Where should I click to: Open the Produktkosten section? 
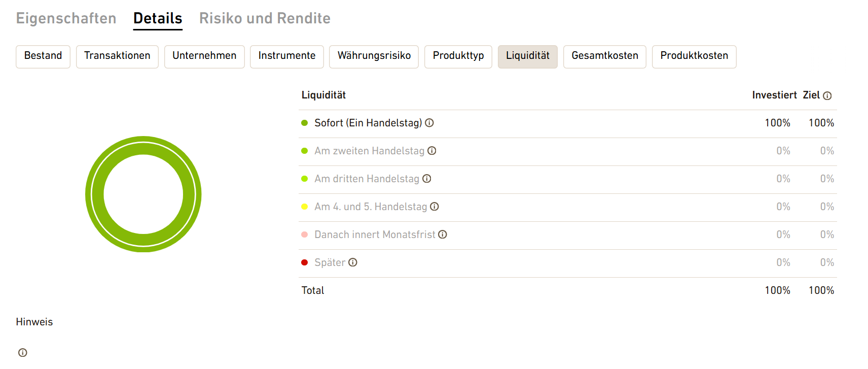coord(694,56)
